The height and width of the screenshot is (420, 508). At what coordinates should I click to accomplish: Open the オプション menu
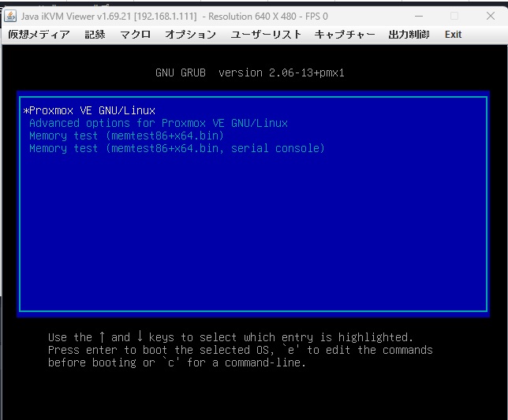tap(191, 35)
